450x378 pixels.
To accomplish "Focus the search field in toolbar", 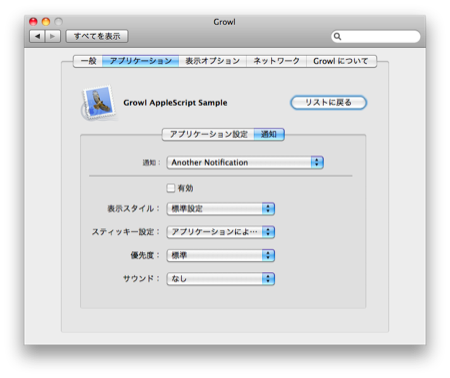I will (376, 36).
